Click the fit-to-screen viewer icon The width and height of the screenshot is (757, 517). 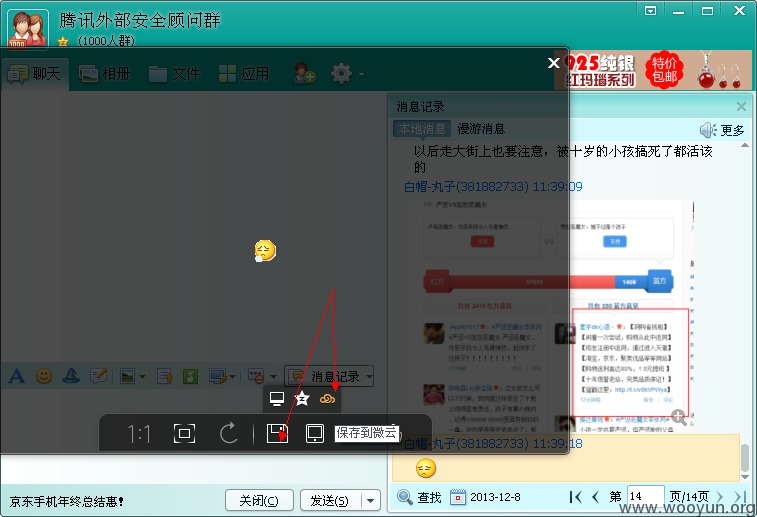[x=184, y=433]
